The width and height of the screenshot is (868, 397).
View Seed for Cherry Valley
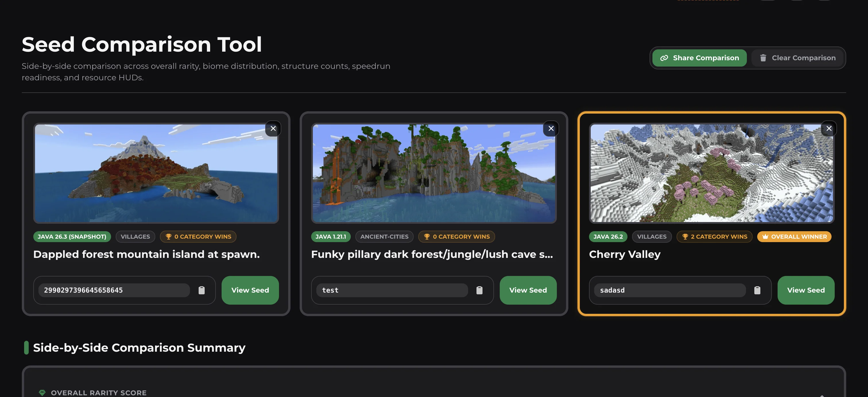806,290
